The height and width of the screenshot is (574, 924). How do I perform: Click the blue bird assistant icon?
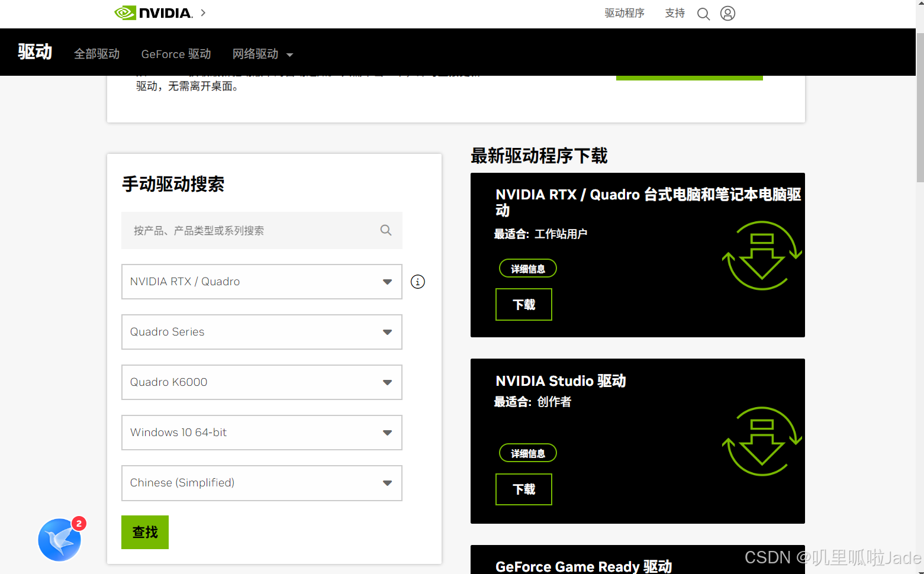click(60, 540)
